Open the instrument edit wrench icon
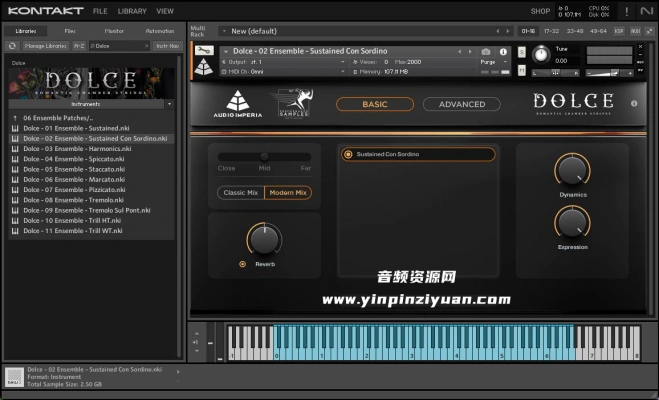Image resolution: width=659 pixels, height=400 pixels. tap(204, 51)
